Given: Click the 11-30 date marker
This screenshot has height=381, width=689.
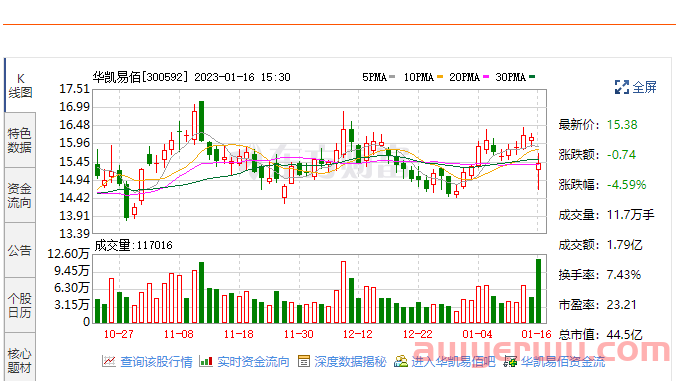Looking at the screenshot, I should tap(298, 334).
